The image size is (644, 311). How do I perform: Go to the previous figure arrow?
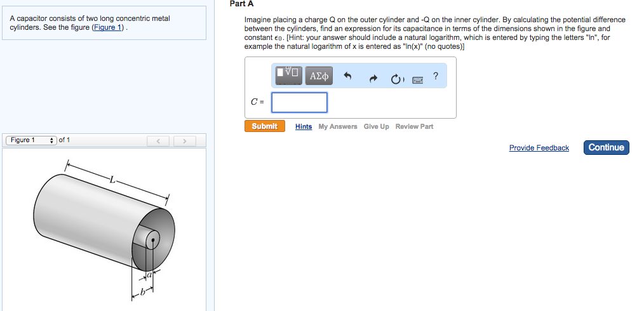pos(159,140)
